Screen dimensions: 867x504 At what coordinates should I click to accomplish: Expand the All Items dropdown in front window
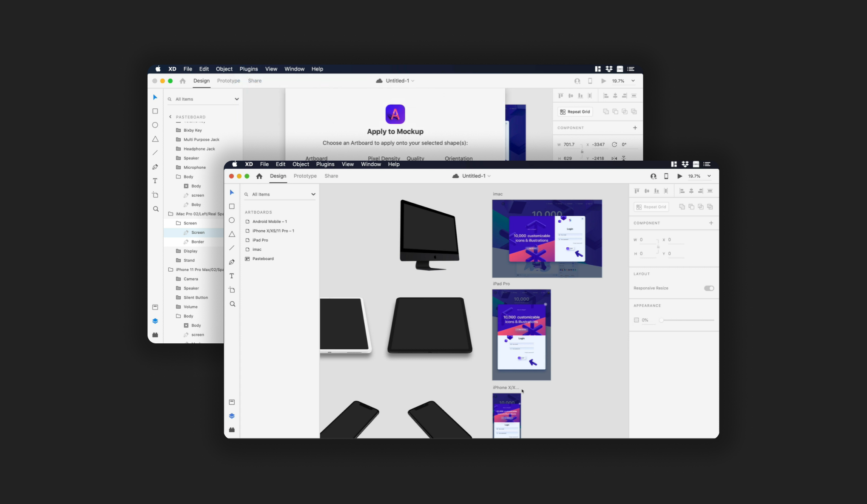[313, 194]
